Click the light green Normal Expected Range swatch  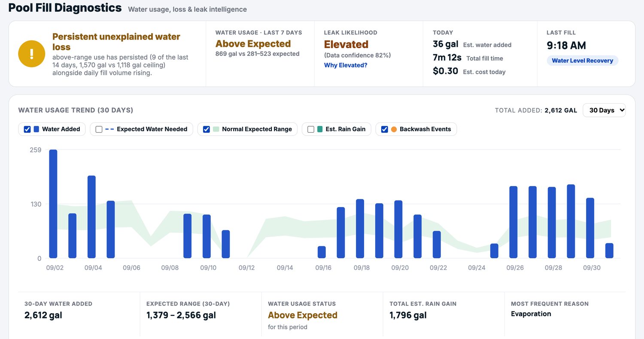(216, 129)
